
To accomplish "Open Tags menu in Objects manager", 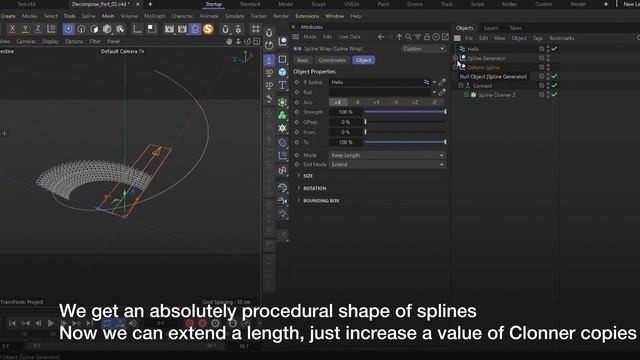I will 538,38.
